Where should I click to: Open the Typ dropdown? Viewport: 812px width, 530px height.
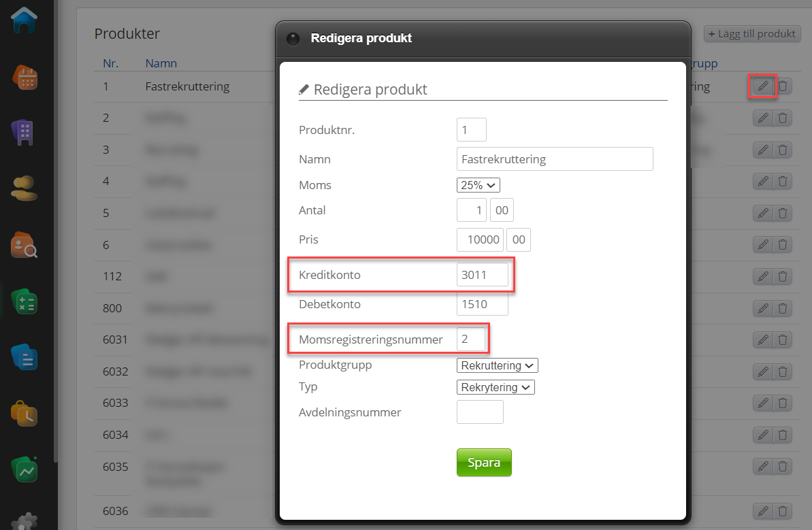[496, 387]
